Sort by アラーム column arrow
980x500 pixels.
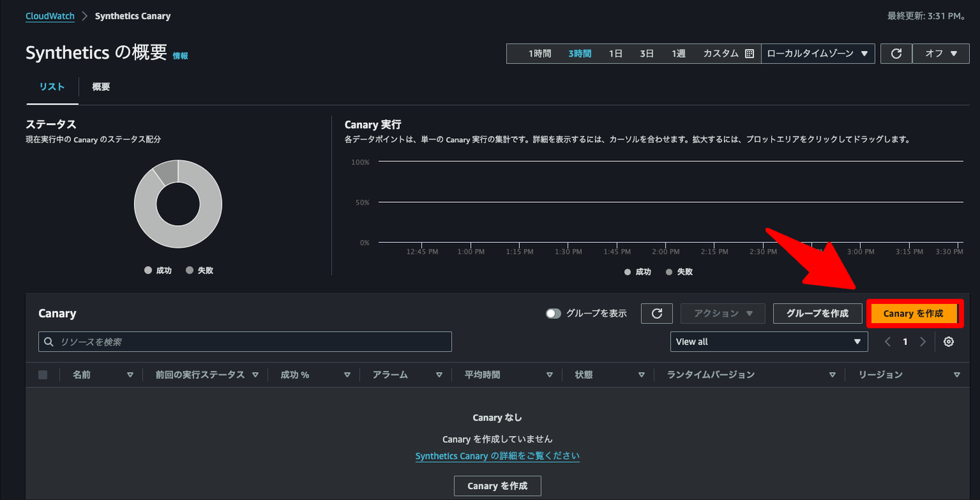click(x=440, y=375)
